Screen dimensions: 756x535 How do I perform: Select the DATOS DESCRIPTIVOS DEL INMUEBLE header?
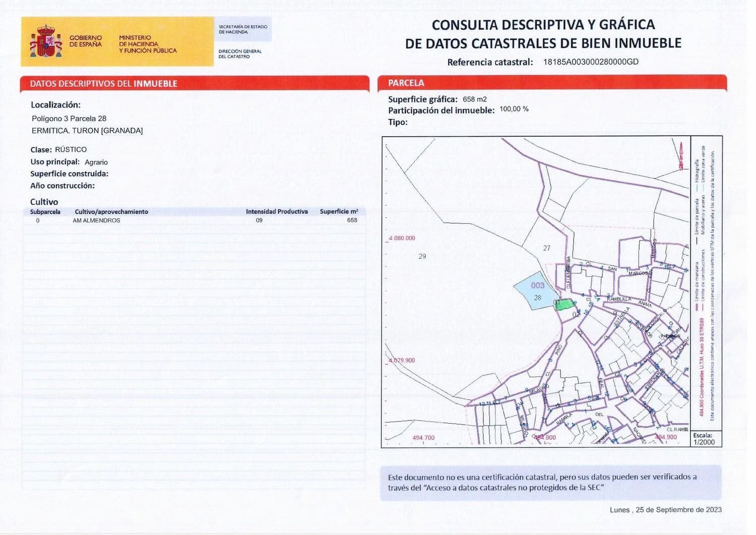pyautogui.click(x=103, y=84)
